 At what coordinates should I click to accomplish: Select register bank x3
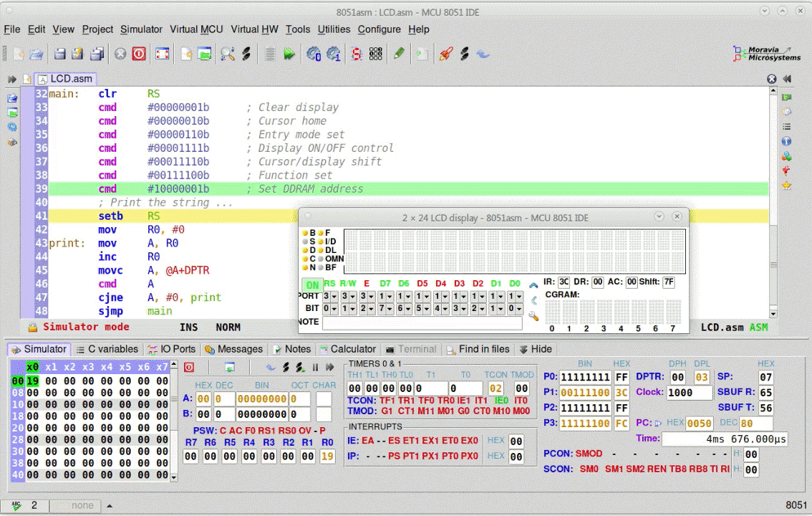pos(89,366)
